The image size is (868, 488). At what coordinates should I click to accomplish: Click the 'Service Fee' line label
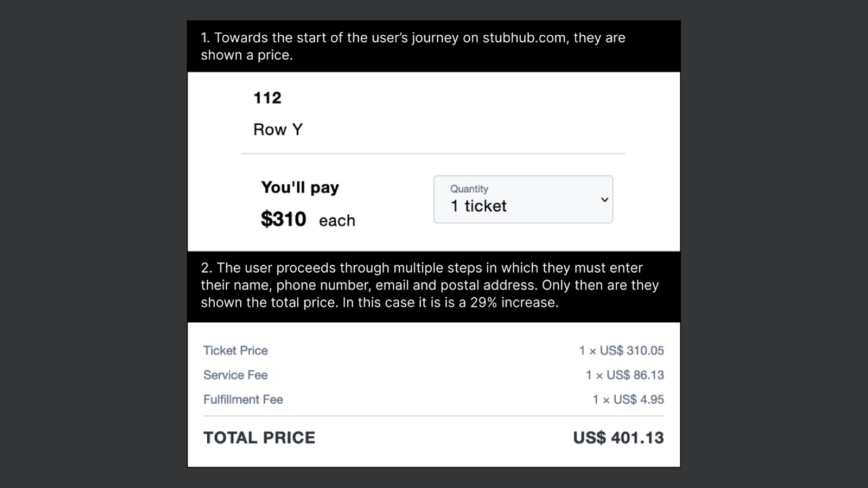pyautogui.click(x=235, y=375)
